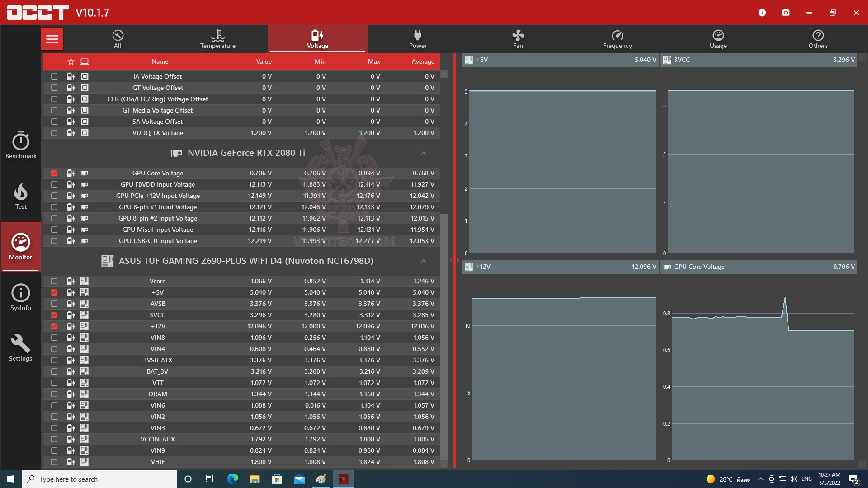This screenshot has width=868, height=488.
Task: Switch to the Frequency tab
Action: [x=617, y=39]
